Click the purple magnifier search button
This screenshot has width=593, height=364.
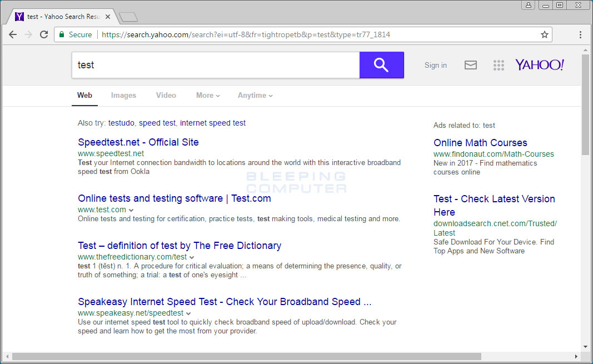(x=381, y=65)
